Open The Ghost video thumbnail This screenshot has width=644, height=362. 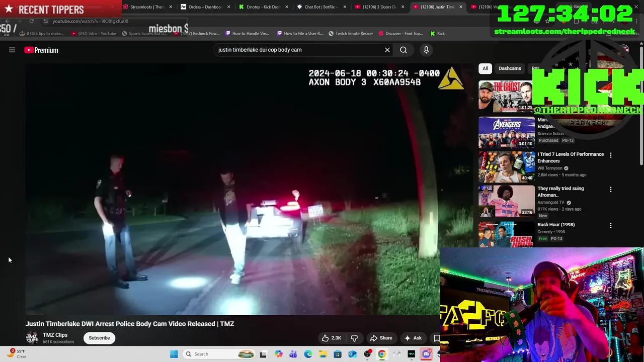coord(505,96)
